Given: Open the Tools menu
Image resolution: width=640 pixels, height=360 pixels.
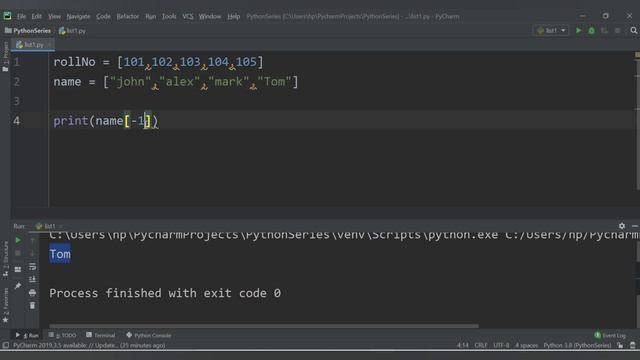Looking at the screenshot, I should coord(169,16).
